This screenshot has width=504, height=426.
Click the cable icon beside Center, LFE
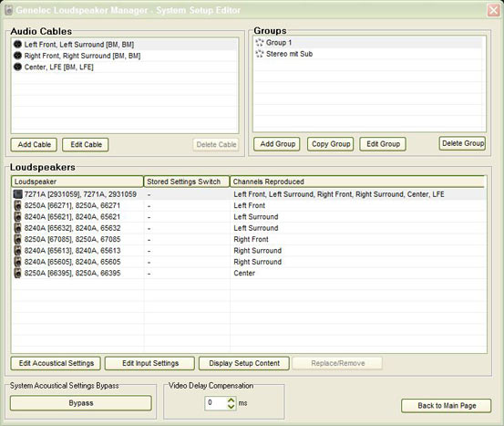17,67
